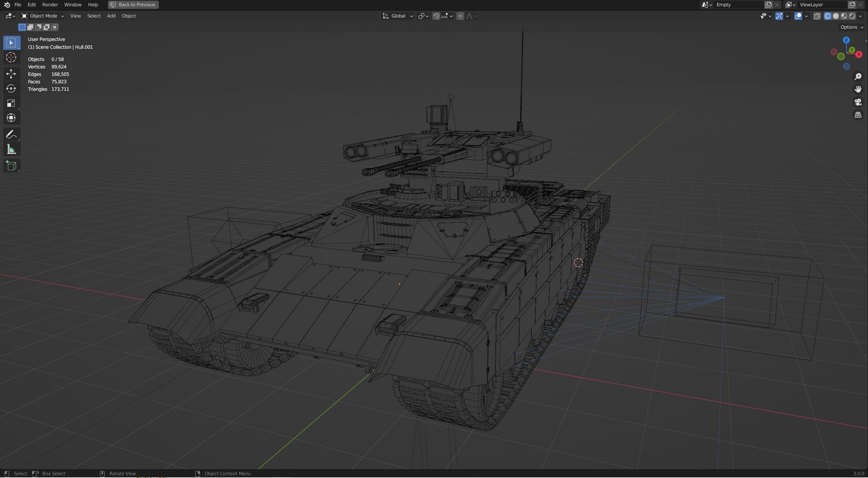Switch perspective/orthographic with grid icon
The width and height of the screenshot is (868, 478).
pyautogui.click(x=858, y=115)
